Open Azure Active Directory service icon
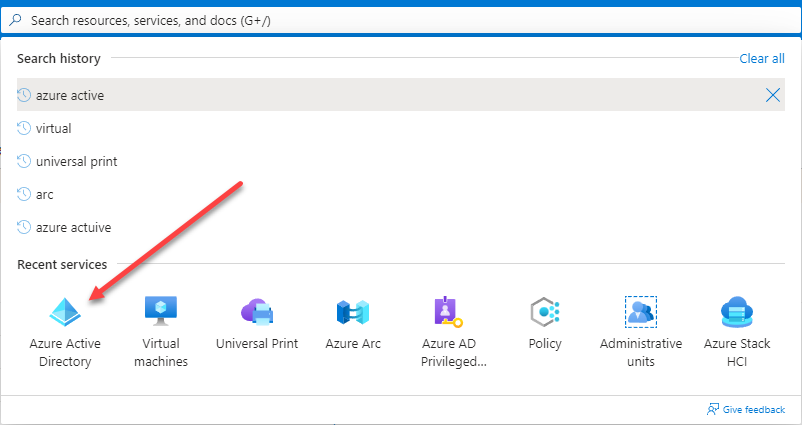The width and height of the screenshot is (802, 425). pos(65,312)
